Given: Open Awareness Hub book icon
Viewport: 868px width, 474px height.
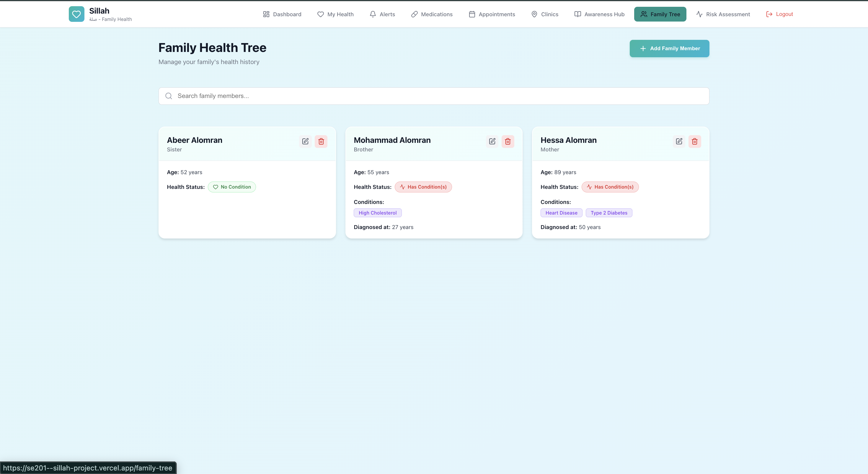Looking at the screenshot, I should 577,14.
